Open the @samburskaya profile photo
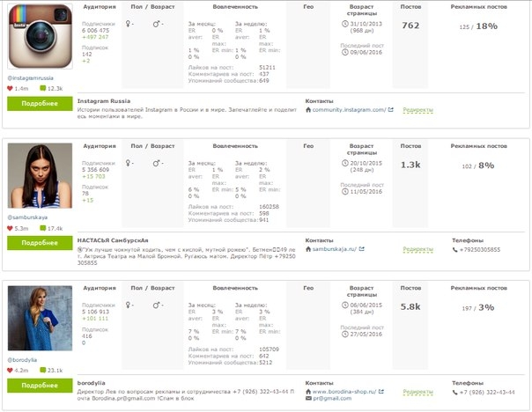 [x=40, y=176]
